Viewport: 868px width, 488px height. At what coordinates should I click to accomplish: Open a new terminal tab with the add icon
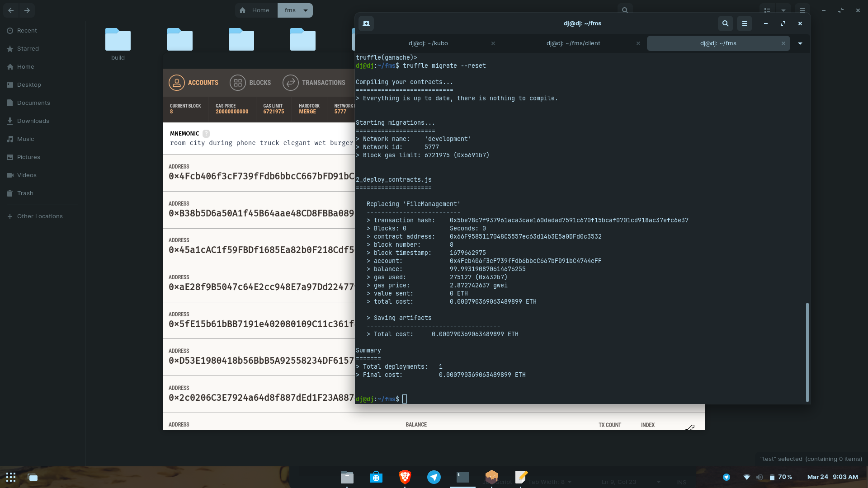pyautogui.click(x=366, y=23)
